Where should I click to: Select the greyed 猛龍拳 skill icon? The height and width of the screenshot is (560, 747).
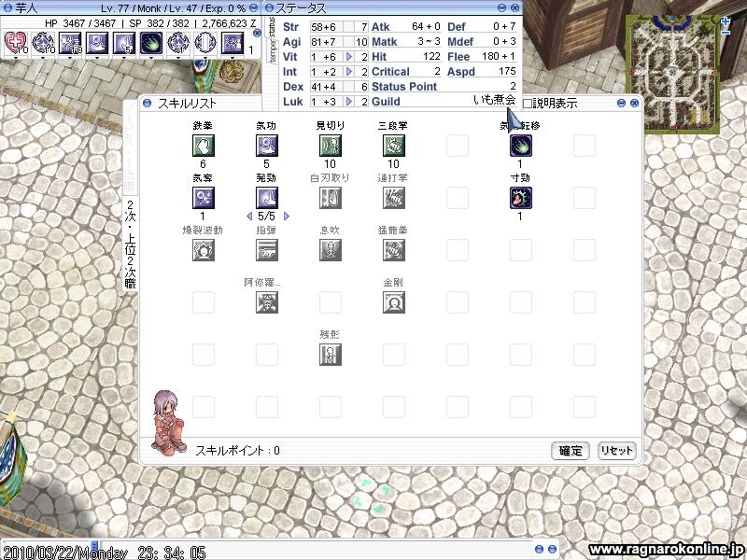394,250
